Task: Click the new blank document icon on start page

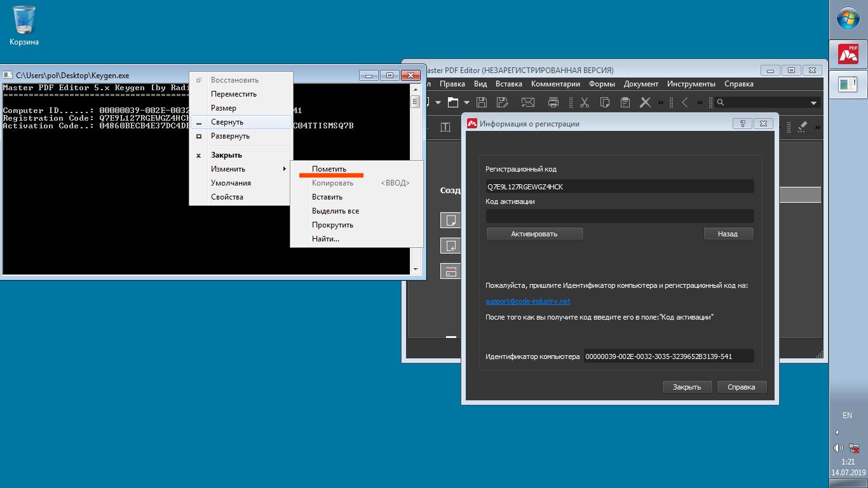Action: pos(451,220)
